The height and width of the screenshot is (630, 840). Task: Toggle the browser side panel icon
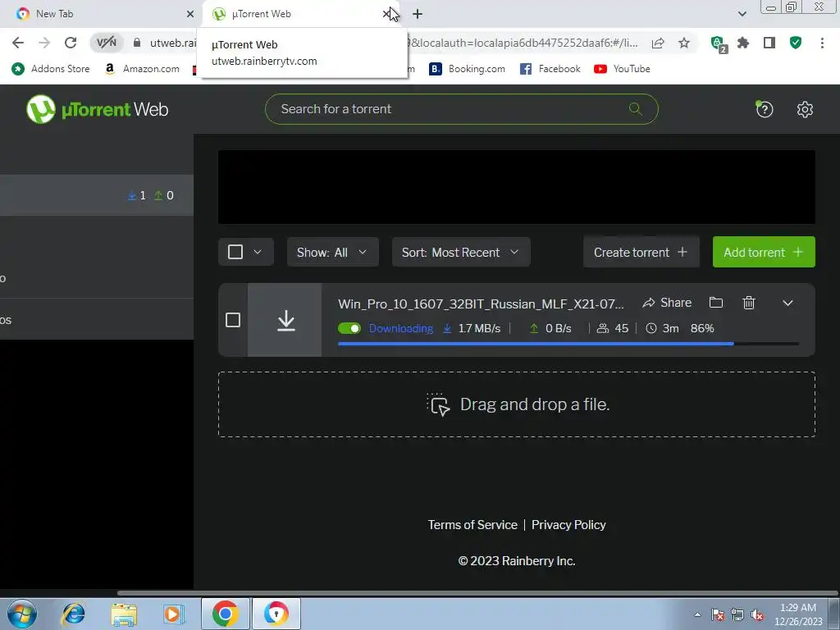[769, 43]
